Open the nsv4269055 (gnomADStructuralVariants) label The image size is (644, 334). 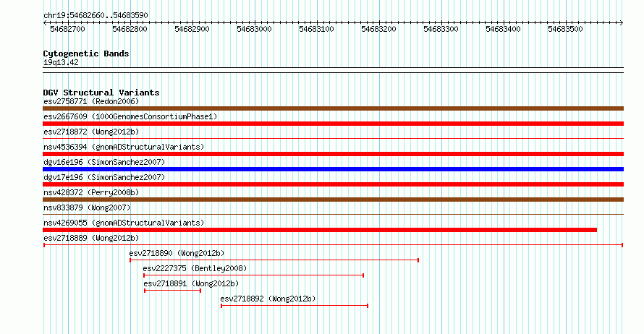click(124, 223)
